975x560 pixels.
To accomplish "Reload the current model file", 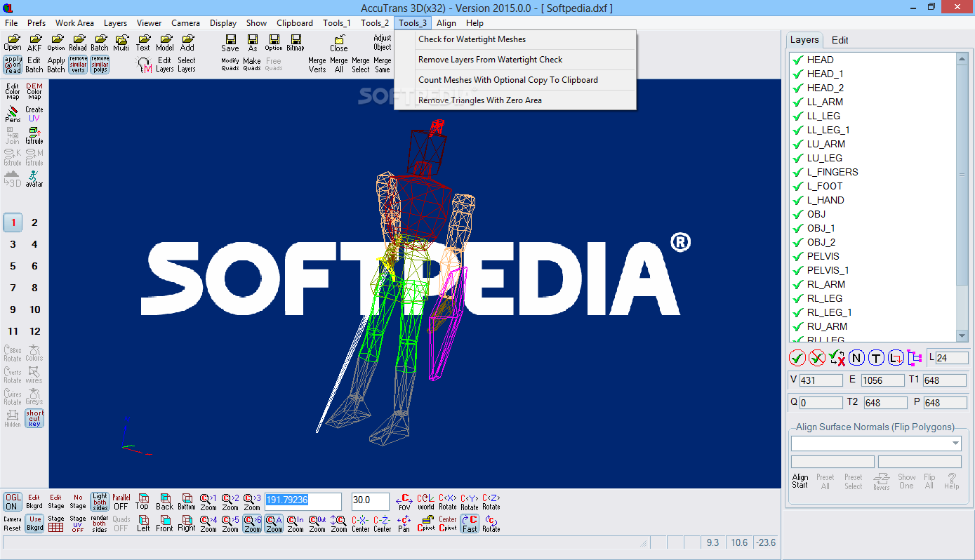I will coord(78,43).
